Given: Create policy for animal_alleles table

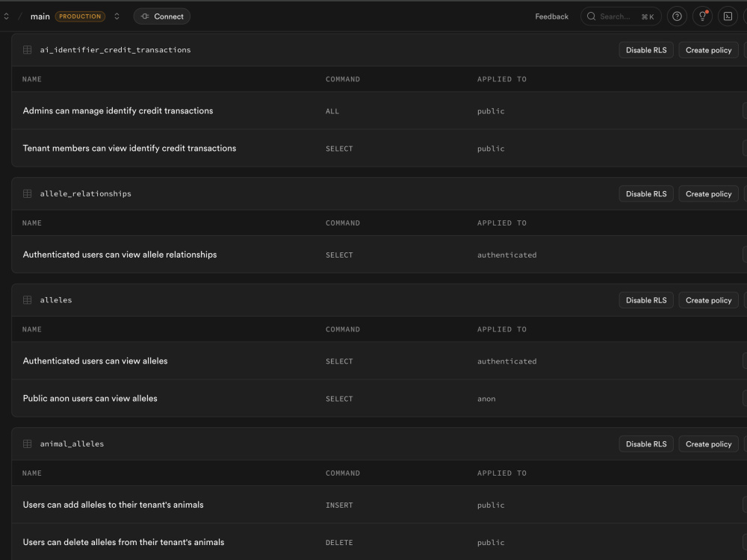Looking at the screenshot, I should 708,444.
